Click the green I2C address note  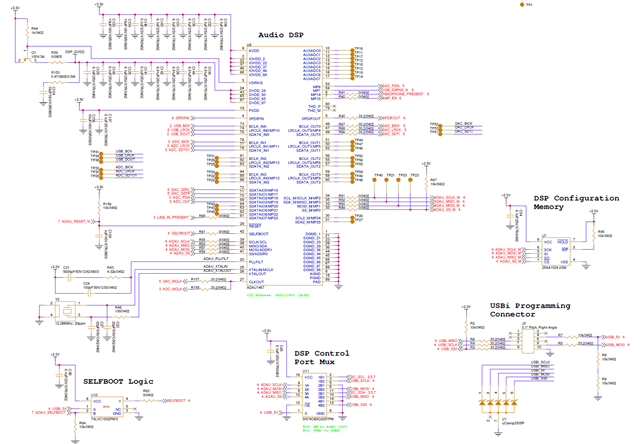[278, 295]
